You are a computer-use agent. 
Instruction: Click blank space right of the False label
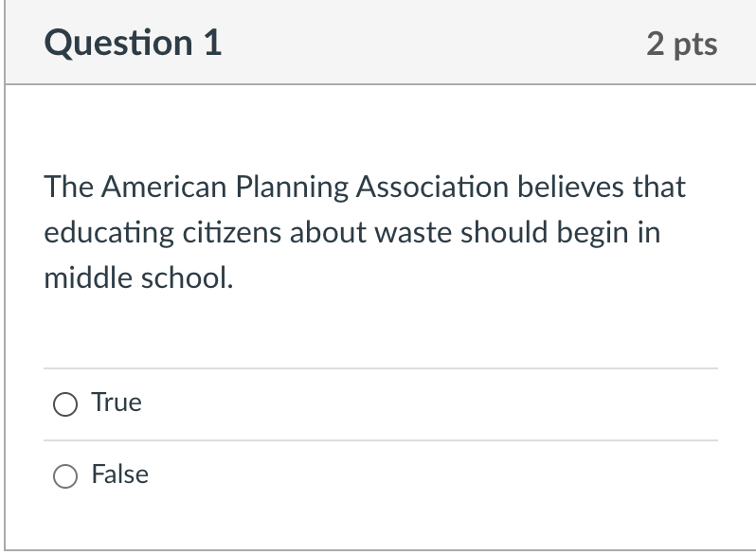(426, 475)
